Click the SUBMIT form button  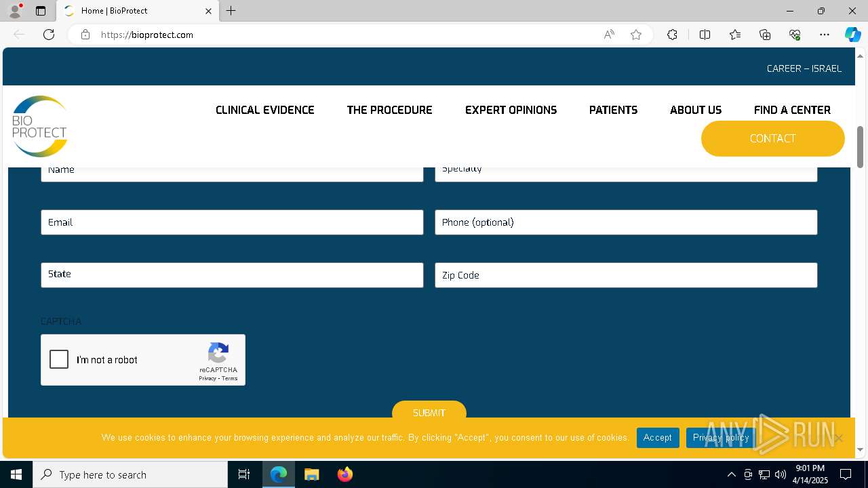(429, 411)
